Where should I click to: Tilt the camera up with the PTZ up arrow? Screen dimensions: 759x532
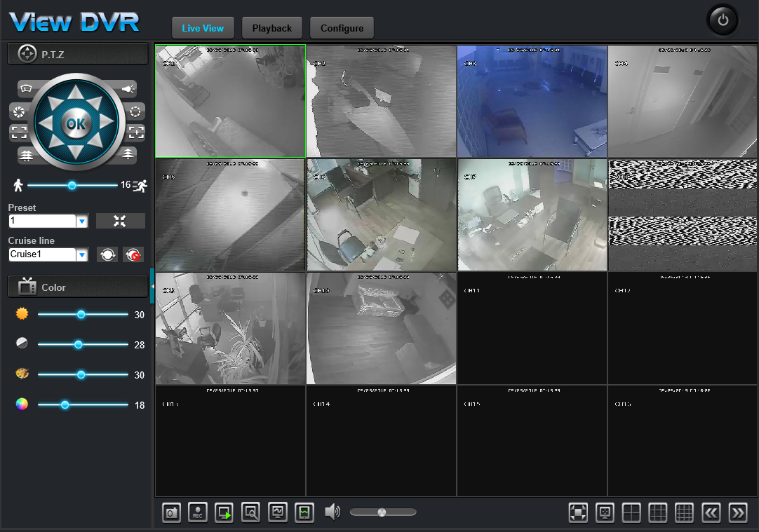coord(76,92)
